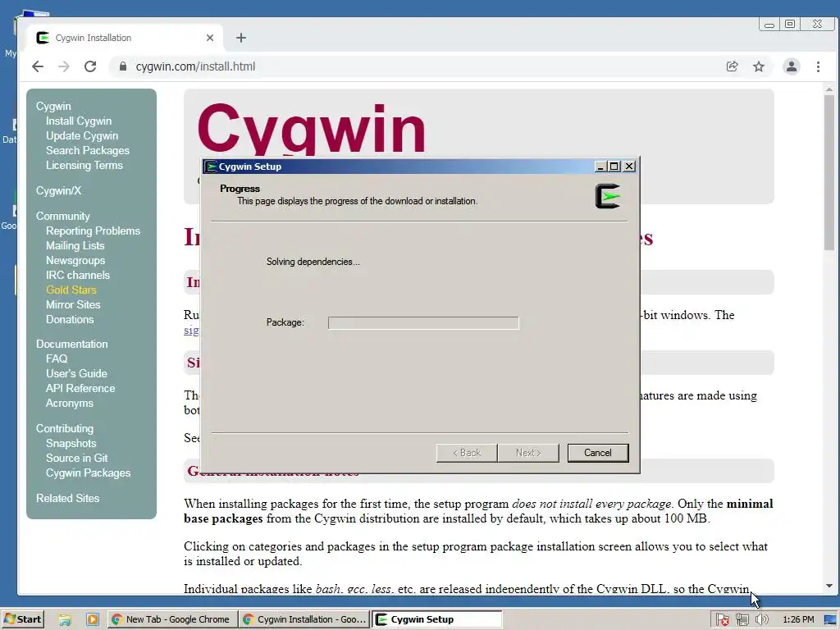Open Update Cygwin sidebar link
840x630 pixels.
(82, 135)
